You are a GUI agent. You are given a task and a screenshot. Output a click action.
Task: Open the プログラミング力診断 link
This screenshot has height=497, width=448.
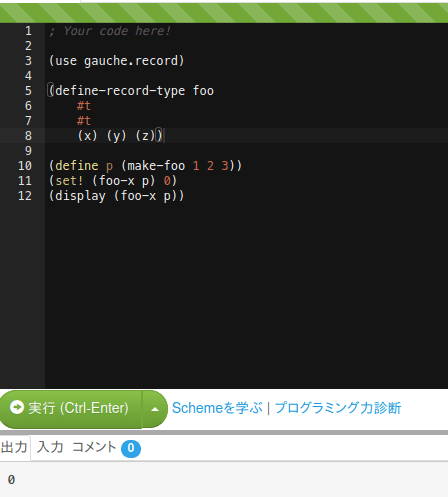(x=338, y=408)
